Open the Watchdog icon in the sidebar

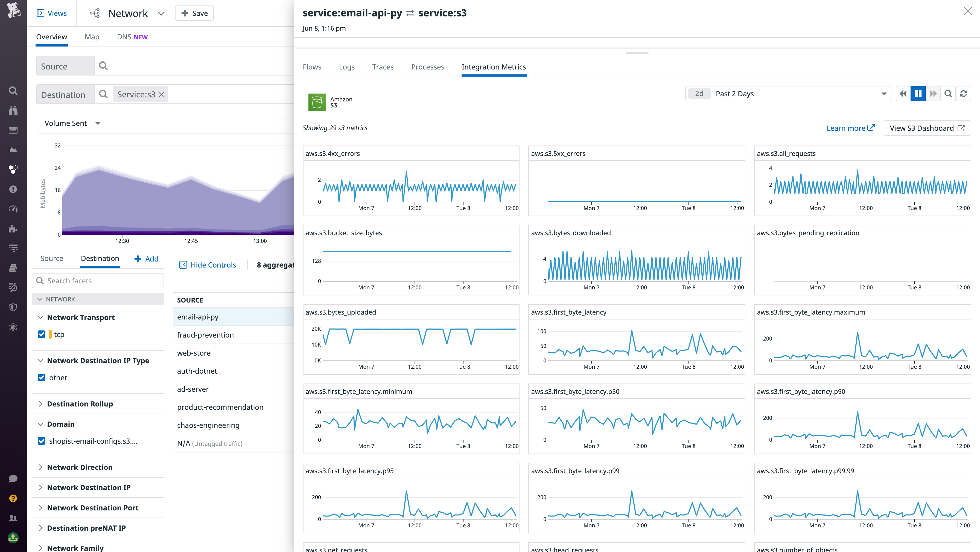point(13,111)
